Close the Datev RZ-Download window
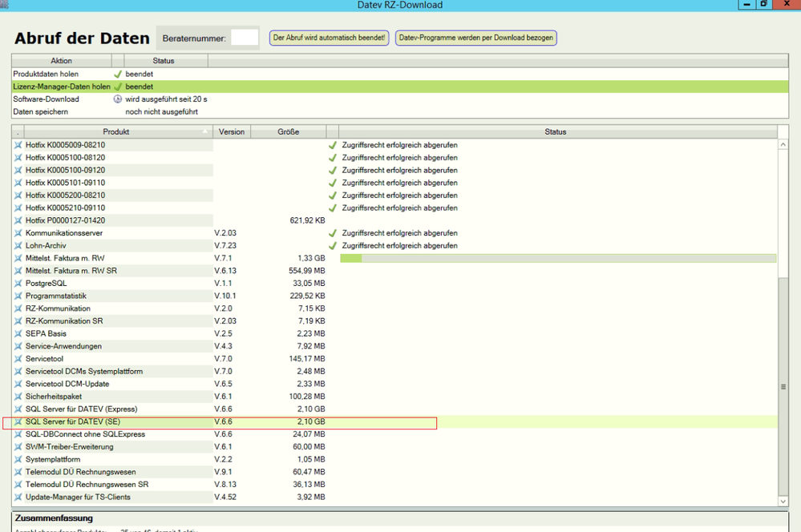Screen dimensions: 801x532 click(x=787, y=5)
